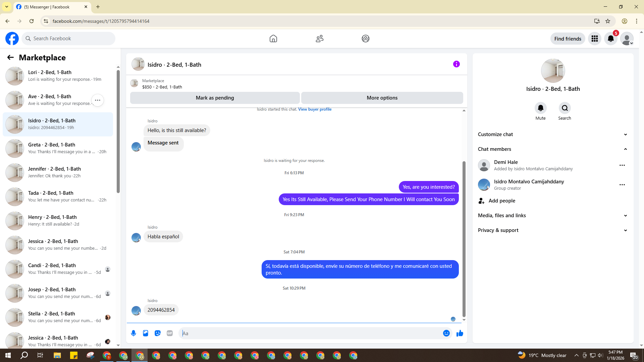Attach a photo using the image icon
Viewport: 644px width, 362px height.
tap(146, 333)
